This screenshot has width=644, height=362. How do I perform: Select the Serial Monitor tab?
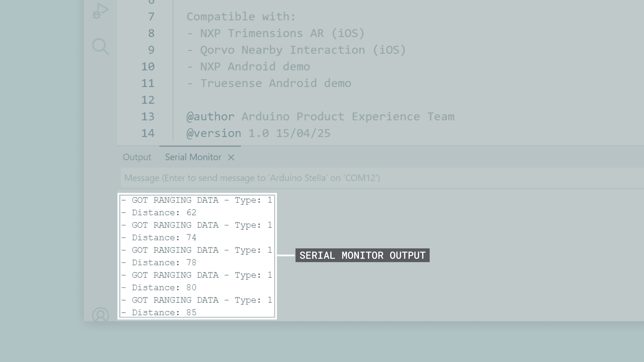click(x=193, y=157)
